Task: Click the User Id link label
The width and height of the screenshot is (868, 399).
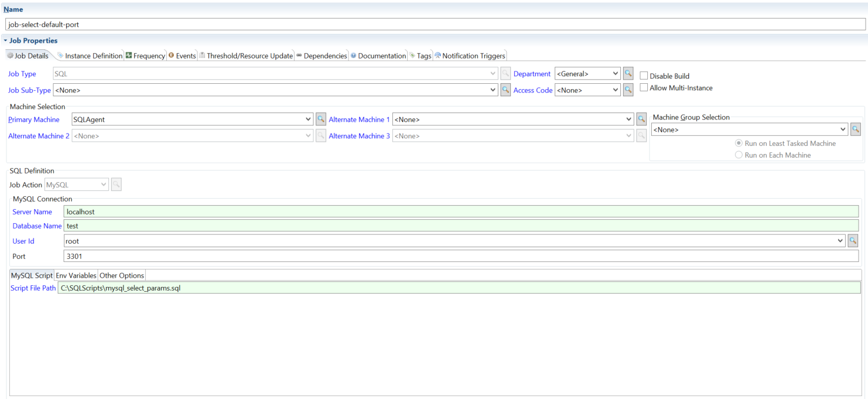Action: 23,241
